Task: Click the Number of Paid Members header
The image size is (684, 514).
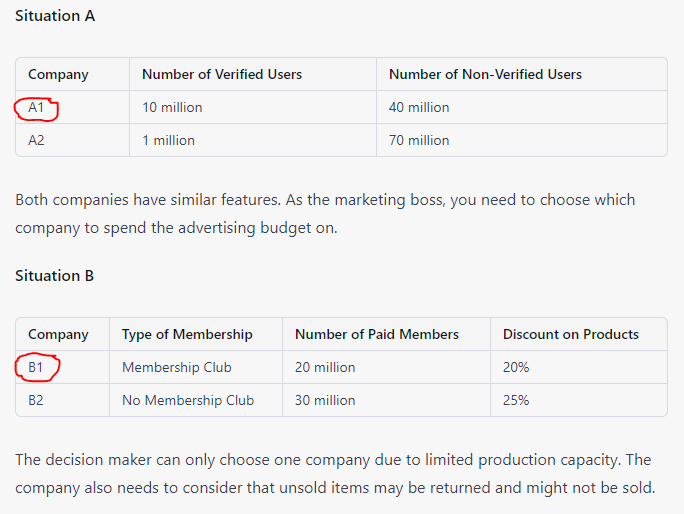Action: click(377, 334)
